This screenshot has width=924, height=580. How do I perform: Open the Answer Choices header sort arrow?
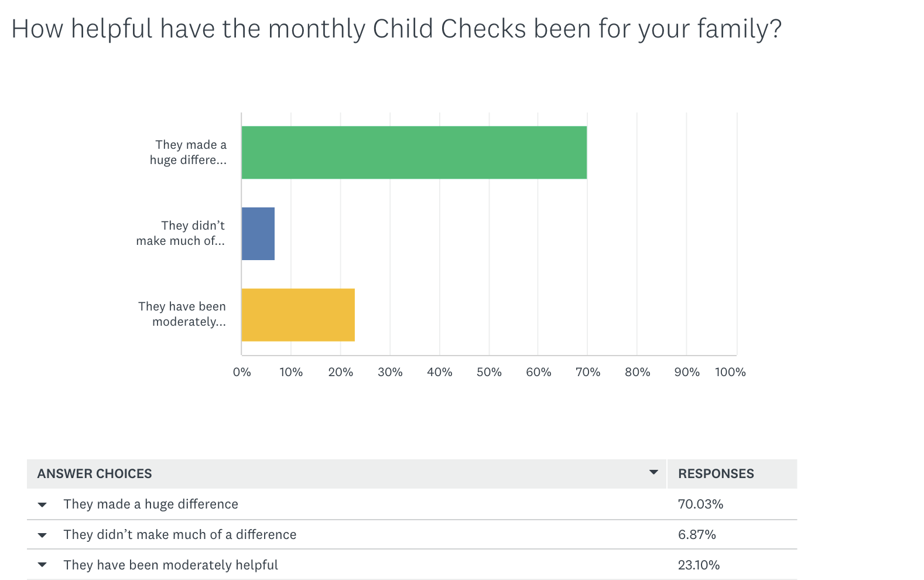pos(653,472)
